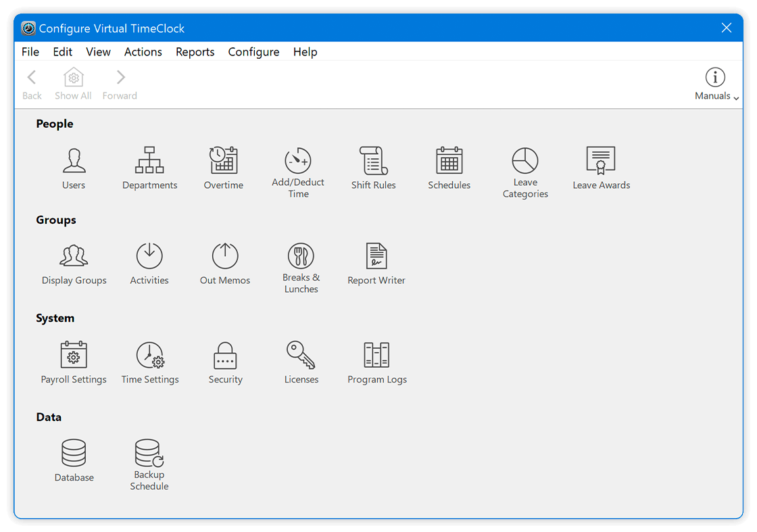Image resolution: width=757 pixels, height=532 pixels.
Task: Click the Leave Awards certificate icon
Action: [x=601, y=161]
